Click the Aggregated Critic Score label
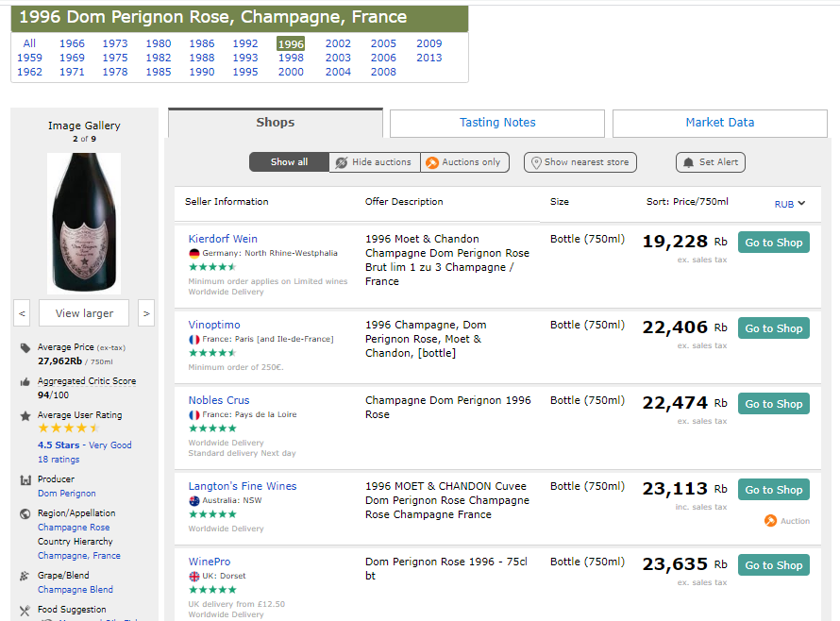840x621 pixels. point(87,381)
